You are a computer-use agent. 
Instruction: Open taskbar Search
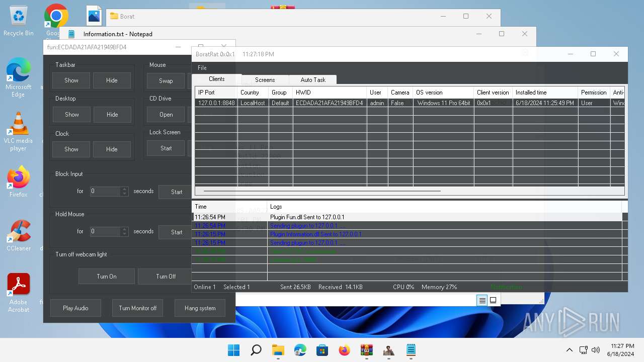pyautogui.click(x=256, y=350)
